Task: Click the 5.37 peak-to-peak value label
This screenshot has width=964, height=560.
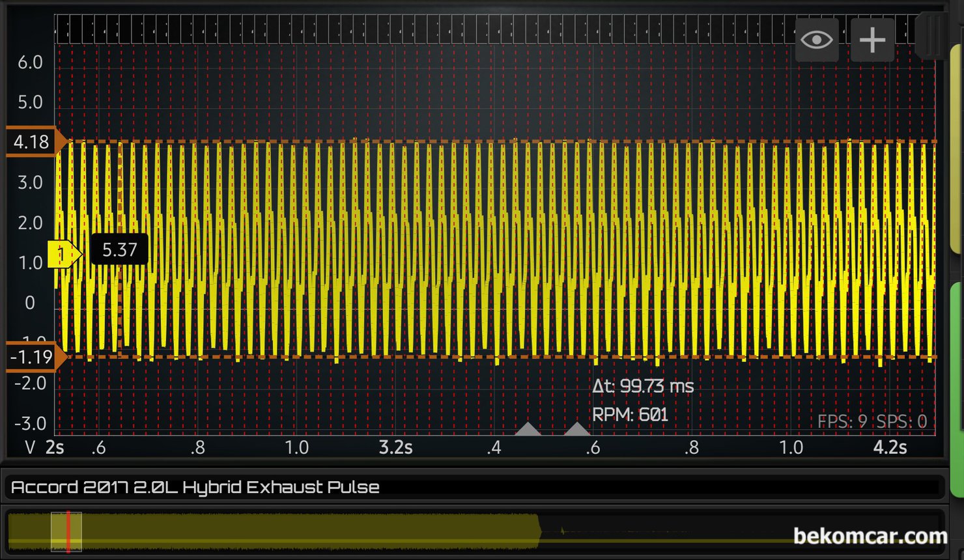Action: click(x=119, y=250)
